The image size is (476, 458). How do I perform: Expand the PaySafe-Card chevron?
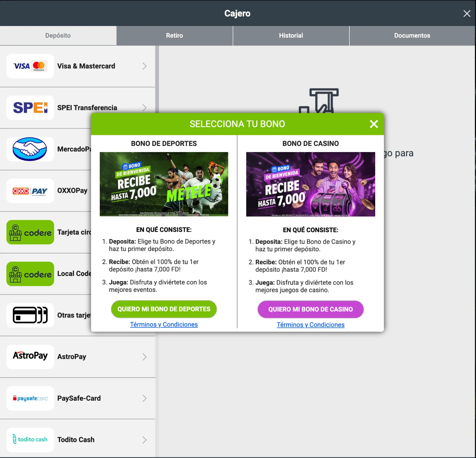point(144,398)
